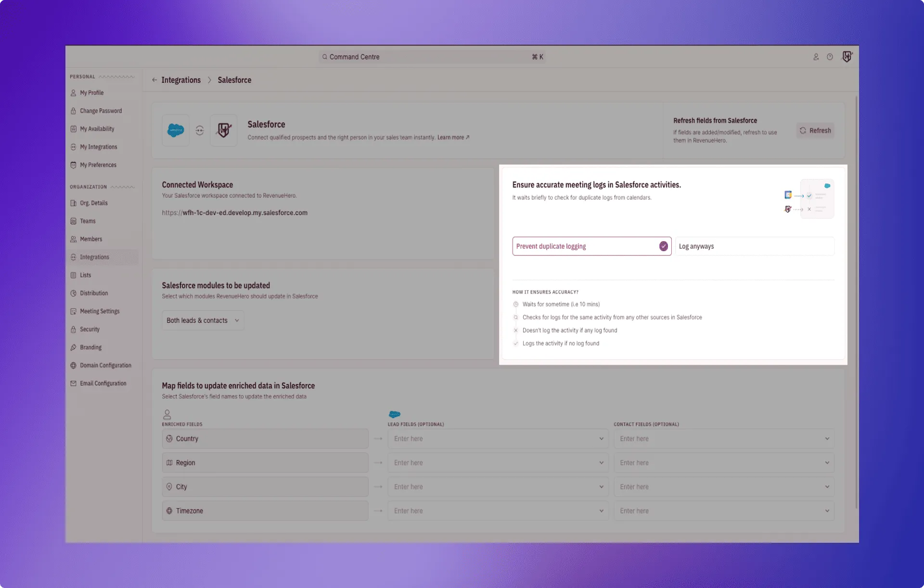Click the RevenueHero shield logo in top bar

(847, 56)
